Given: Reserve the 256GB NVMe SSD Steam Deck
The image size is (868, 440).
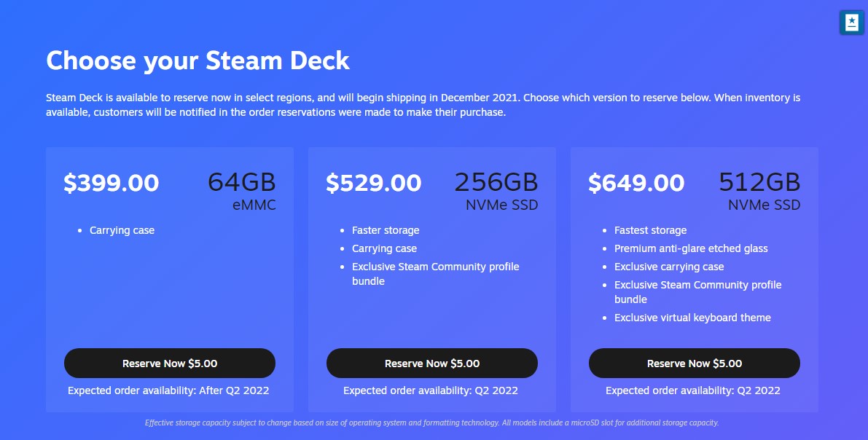Looking at the screenshot, I should tap(432, 364).
